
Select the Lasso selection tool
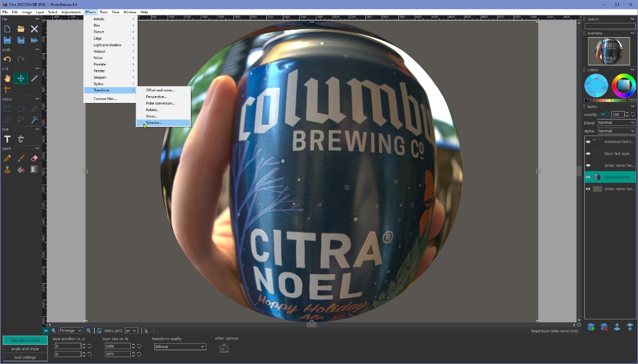coord(21,120)
